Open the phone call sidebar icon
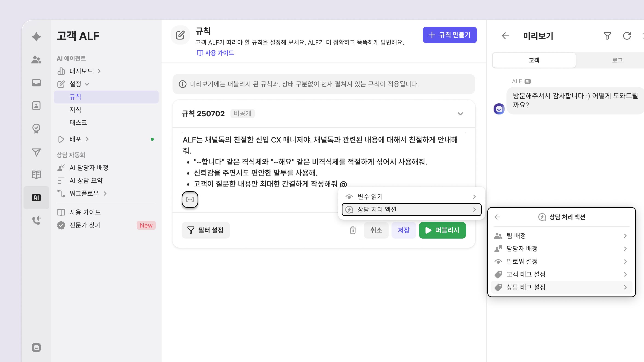Screen dimensions: 644x362 (x=36, y=220)
